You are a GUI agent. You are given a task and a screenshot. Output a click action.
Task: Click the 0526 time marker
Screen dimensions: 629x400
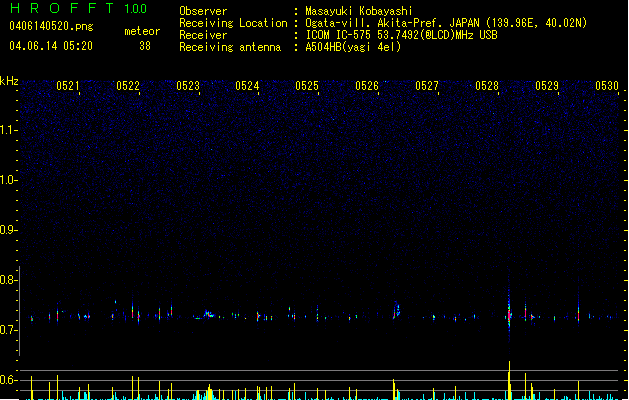(367, 86)
